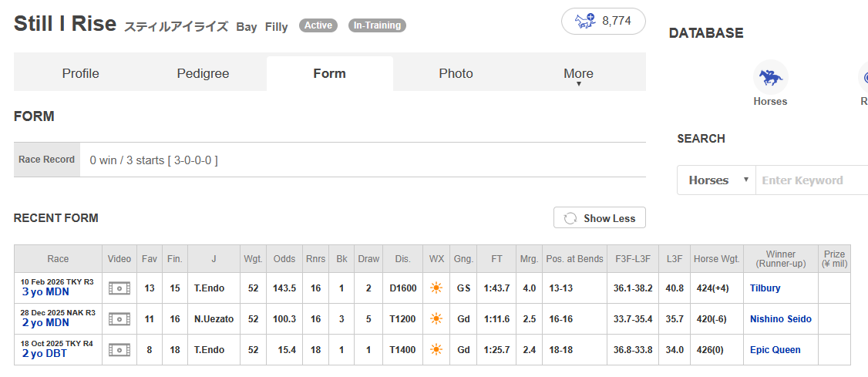The image size is (868, 377).
Task: Click the sunny weather icon in T1200 row
Action: [436, 319]
